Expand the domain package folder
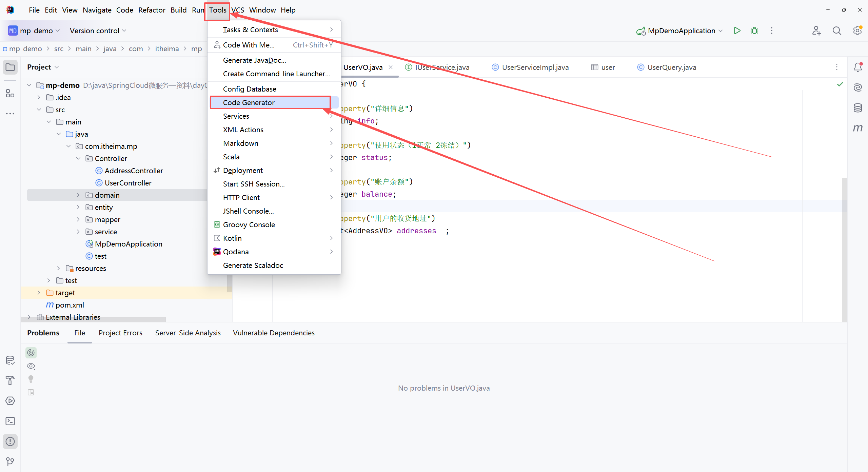Viewport: 868px width, 472px height. tap(78, 195)
